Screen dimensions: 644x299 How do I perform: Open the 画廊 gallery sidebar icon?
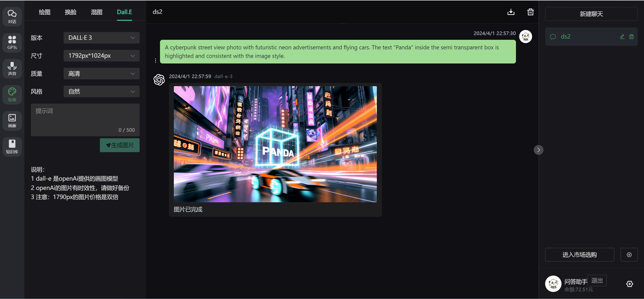pyautogui.click(x=12, y=121)
